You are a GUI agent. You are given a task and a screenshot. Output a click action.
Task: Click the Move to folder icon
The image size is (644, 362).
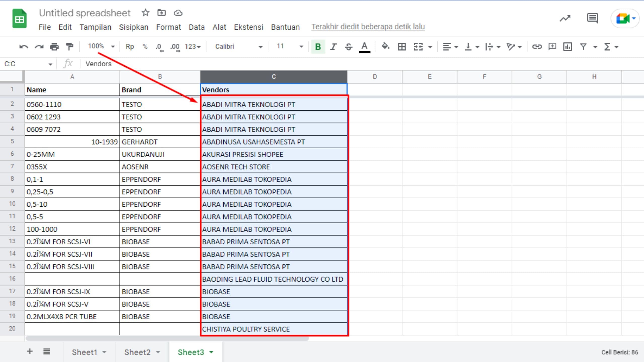pyautogui.click(x=162, y=13)
